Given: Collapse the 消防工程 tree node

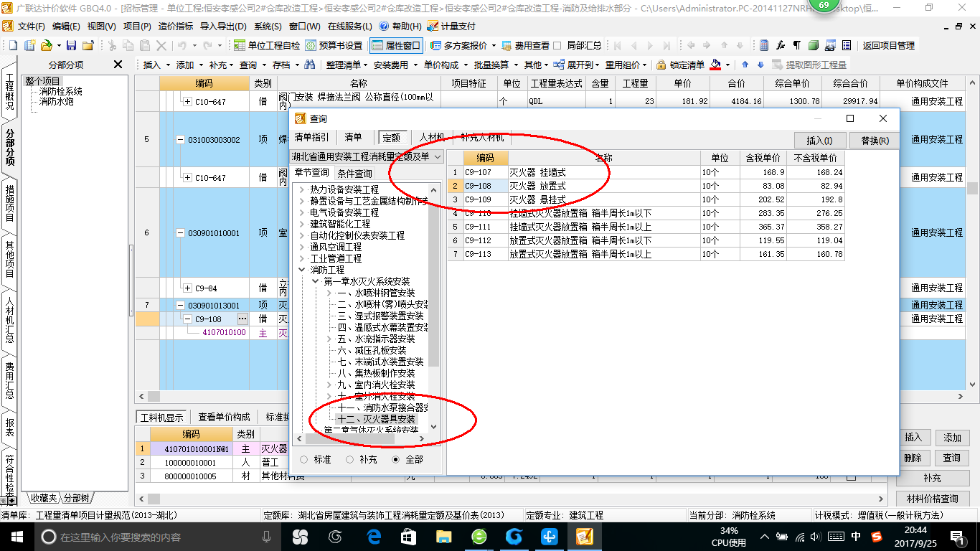Looking at the screenshot, I should 302,270.
